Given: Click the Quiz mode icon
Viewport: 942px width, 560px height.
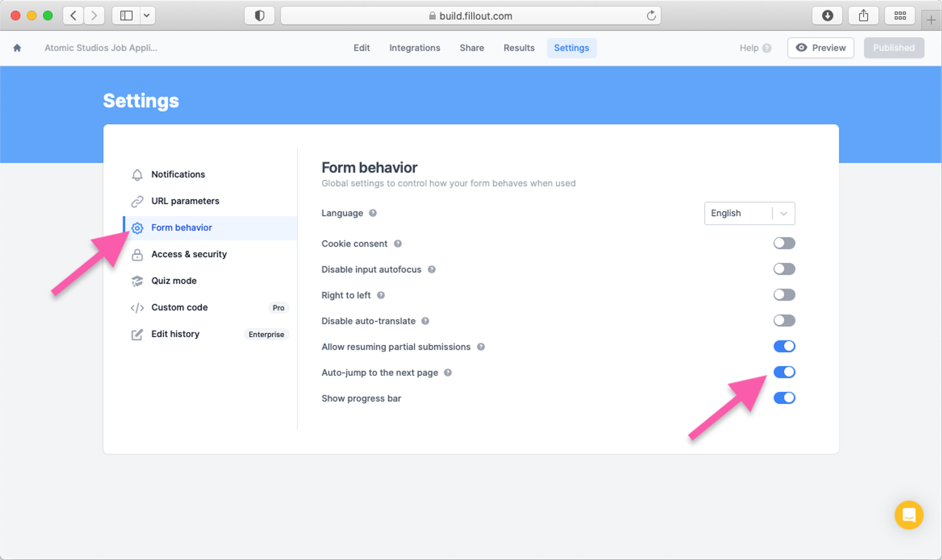Looking at the screenshot, I should tap(137, 280).
